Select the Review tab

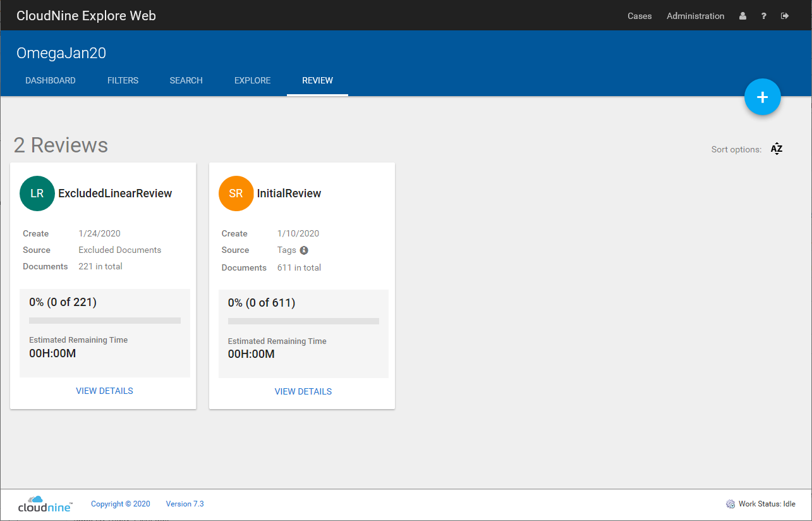(x=317, y=80)
